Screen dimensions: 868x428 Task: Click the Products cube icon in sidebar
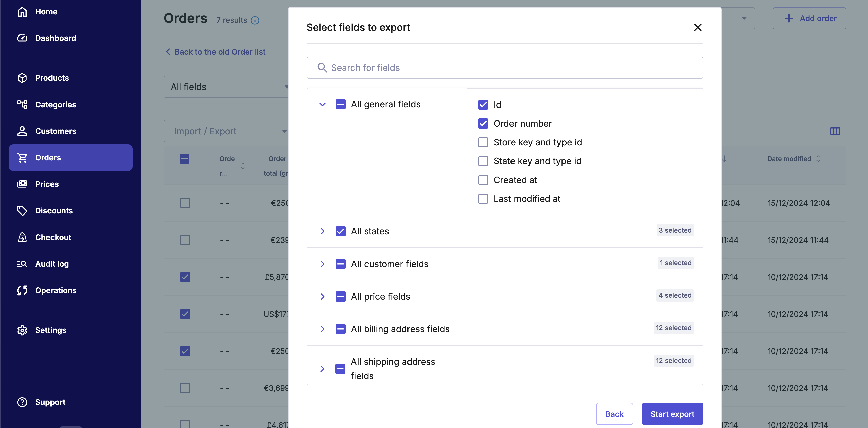coord(22,78)
